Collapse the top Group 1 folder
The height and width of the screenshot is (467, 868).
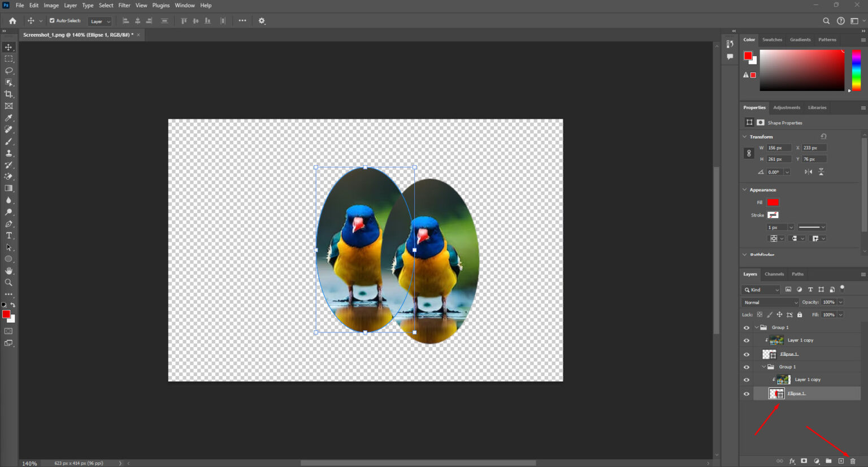pos(756,327)
